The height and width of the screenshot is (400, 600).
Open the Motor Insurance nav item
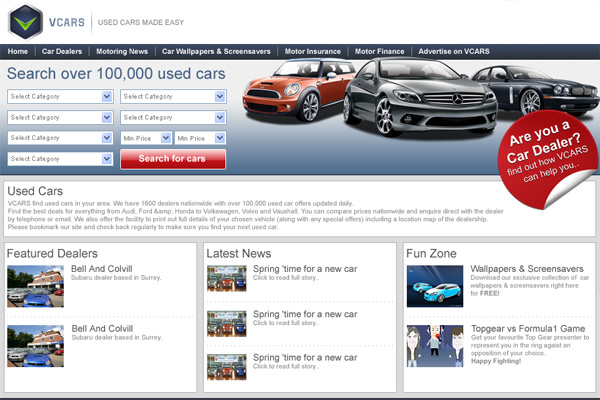(312, 51)
